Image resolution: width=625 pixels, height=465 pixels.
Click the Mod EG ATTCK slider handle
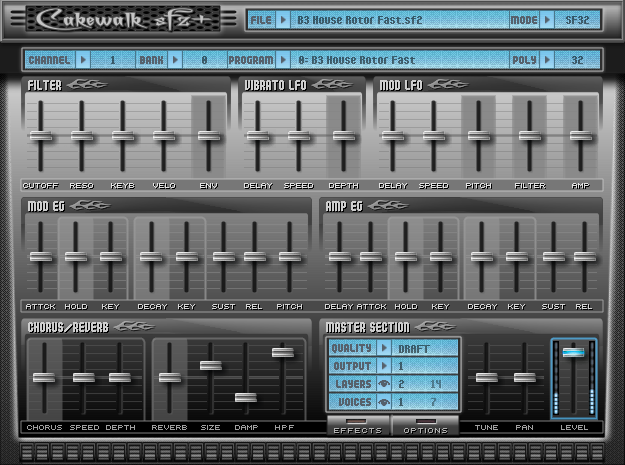pos(41,257)
